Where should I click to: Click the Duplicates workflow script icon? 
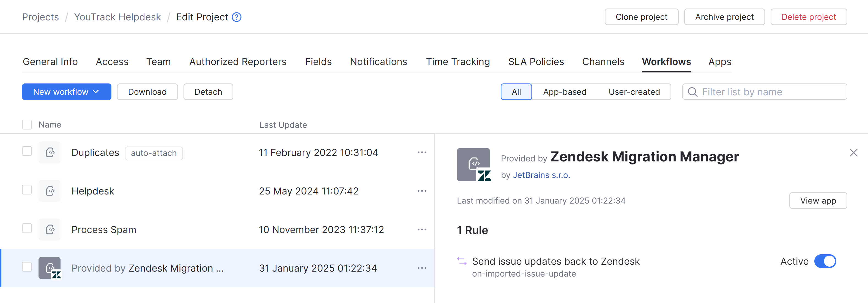pyautogui.click(x=50, y=152)
